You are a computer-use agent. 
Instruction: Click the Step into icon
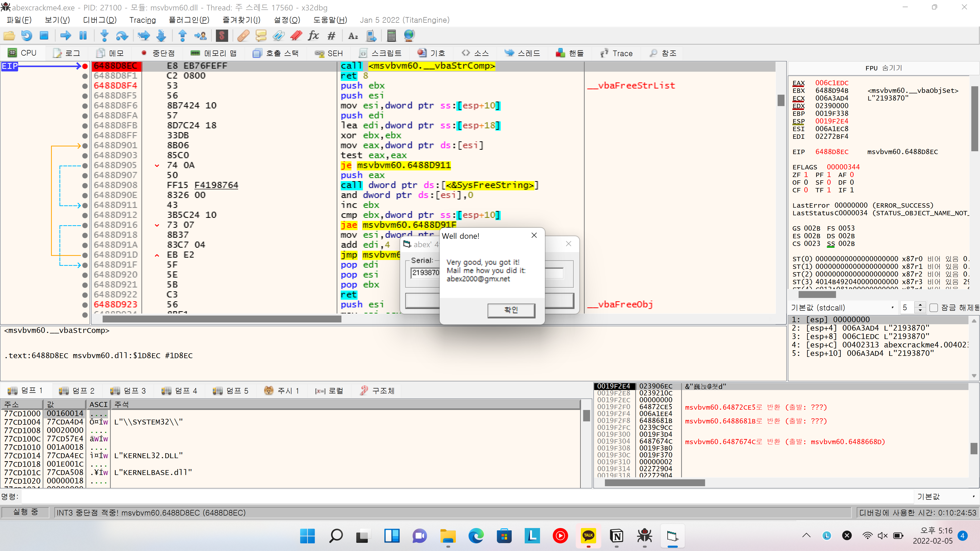[x=104, y=36]
